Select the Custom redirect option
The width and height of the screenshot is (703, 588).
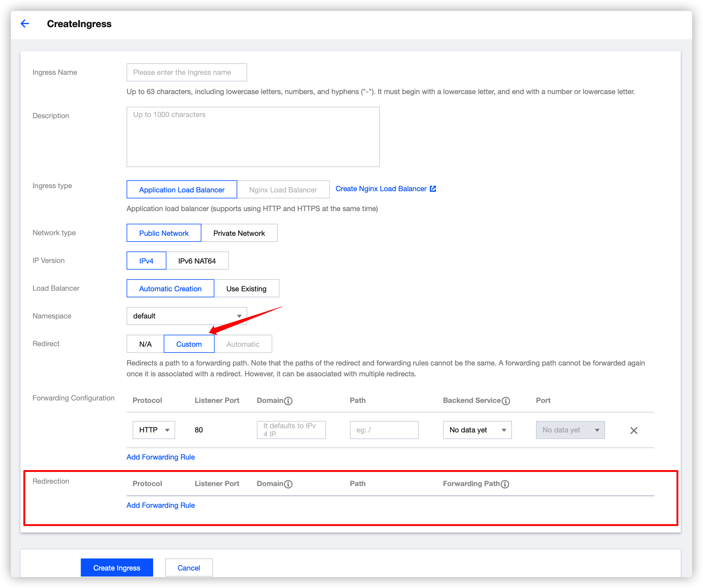click(x=189, y=344)
